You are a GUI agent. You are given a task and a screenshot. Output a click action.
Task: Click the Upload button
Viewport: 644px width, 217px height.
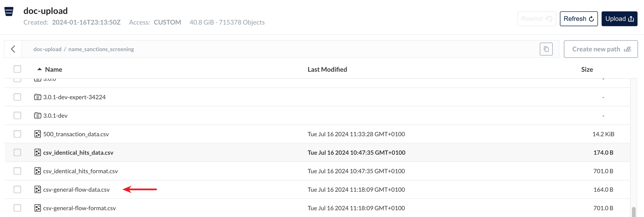click(619, 19)
